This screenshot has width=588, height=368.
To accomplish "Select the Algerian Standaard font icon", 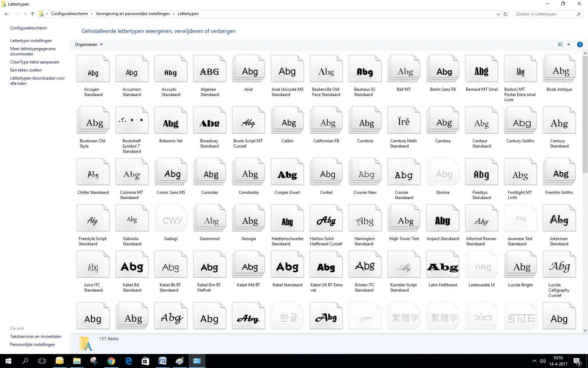I will pos(210,69).
